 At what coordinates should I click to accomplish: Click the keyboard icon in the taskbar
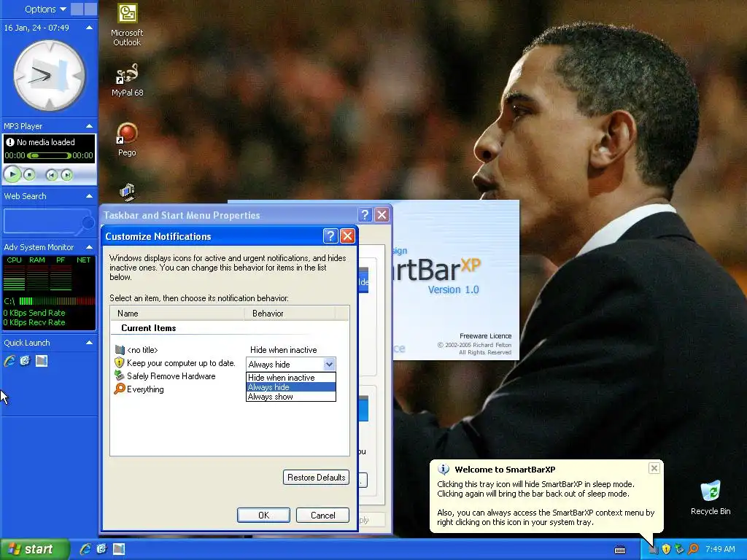point(620,550)
